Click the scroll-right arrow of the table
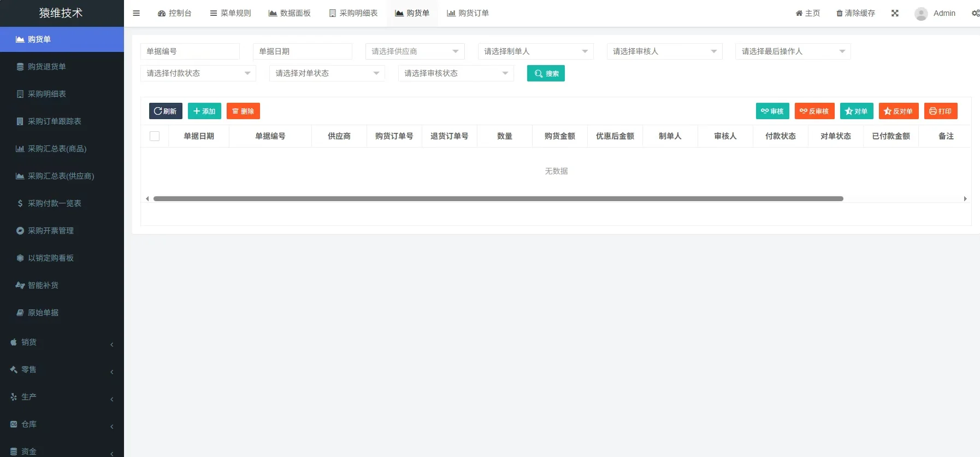 pyautogui.click(x=965, y=199)
